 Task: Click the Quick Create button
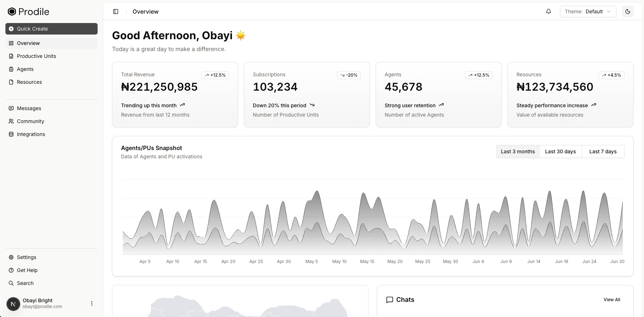pos(52,29)
